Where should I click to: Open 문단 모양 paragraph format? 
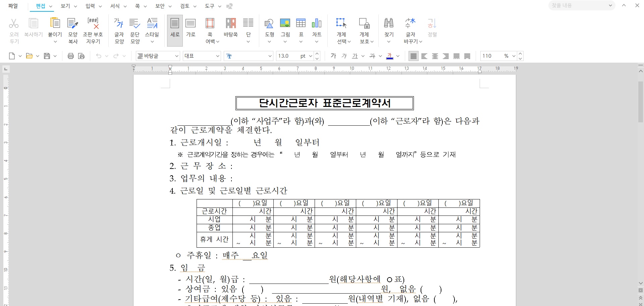(x=135, y=30)
